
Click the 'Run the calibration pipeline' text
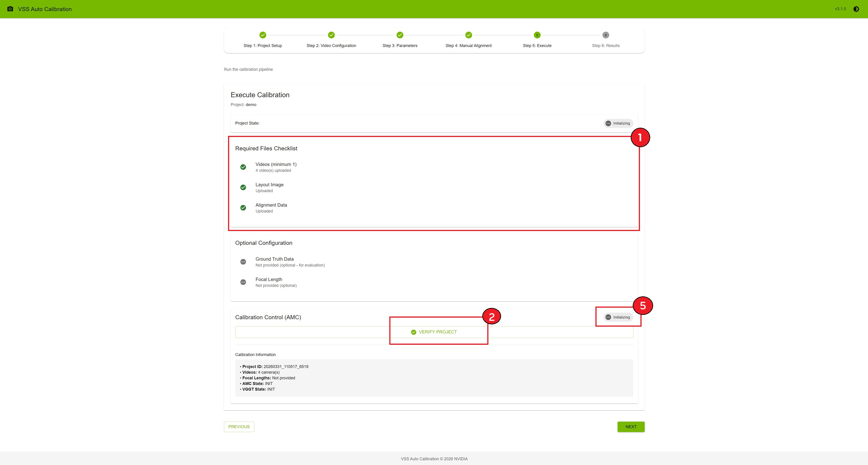click(x=248, y=69)
